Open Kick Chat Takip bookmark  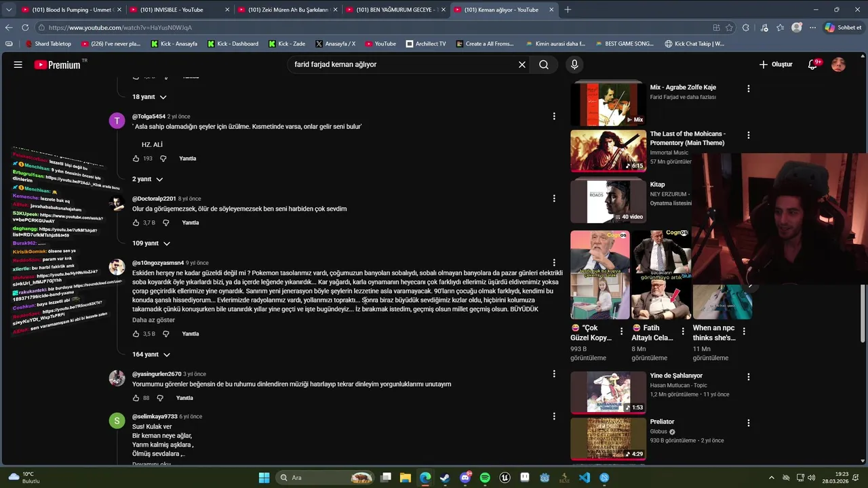tap(694, 44)
